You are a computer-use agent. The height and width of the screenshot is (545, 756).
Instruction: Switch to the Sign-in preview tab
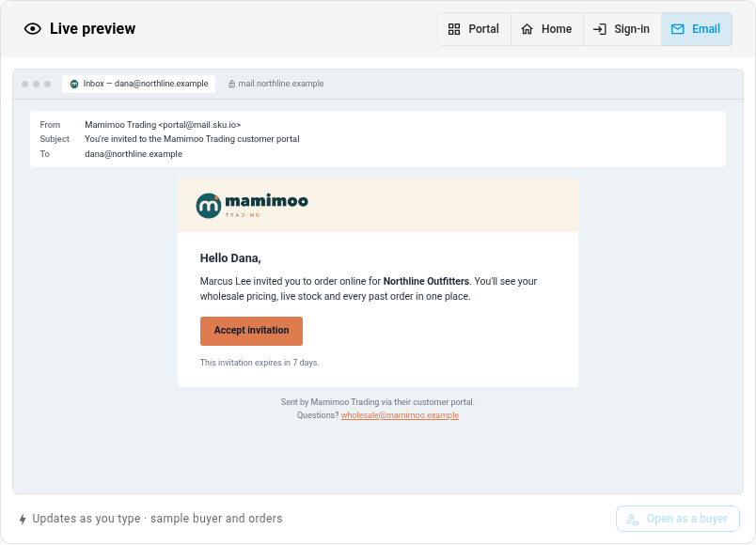pos(622,29)
